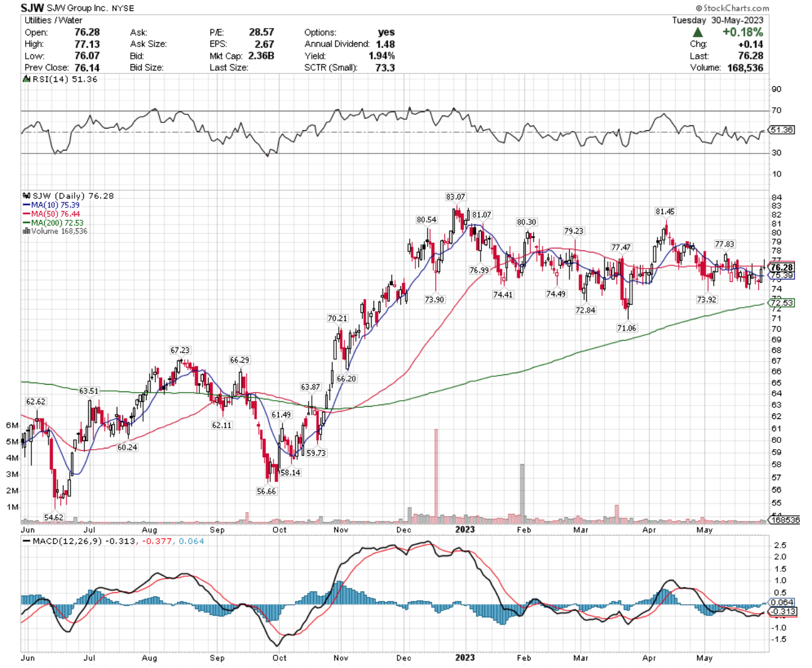Viewport: 812px width, 668px height.
Task: Click the 81.45 April high label
Action: (665, 212)
